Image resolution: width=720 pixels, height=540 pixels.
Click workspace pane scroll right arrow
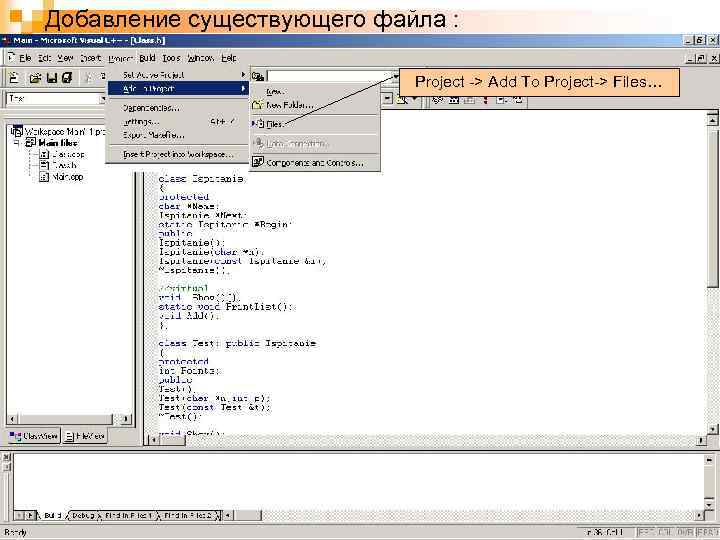point(124,419)
